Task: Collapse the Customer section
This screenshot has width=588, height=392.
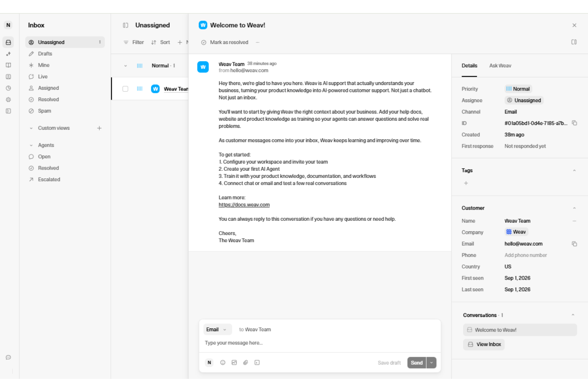Action: click(574, 208)
